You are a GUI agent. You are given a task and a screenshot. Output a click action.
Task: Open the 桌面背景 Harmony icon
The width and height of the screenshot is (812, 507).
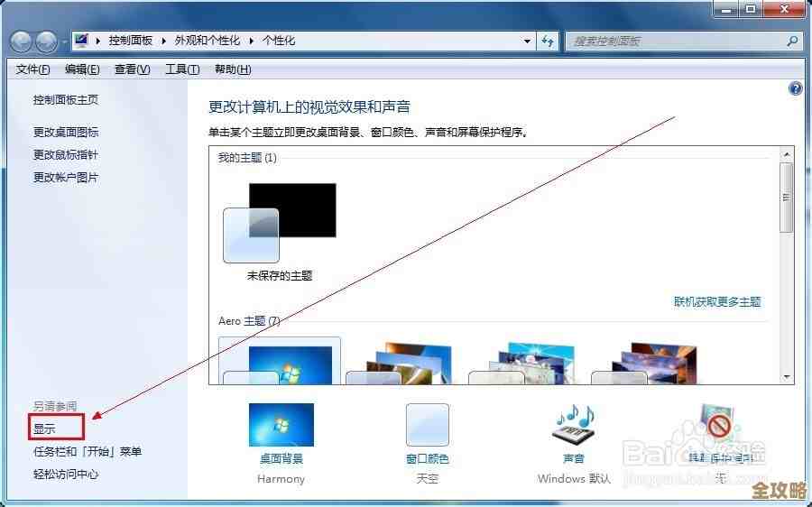(281, 425)
